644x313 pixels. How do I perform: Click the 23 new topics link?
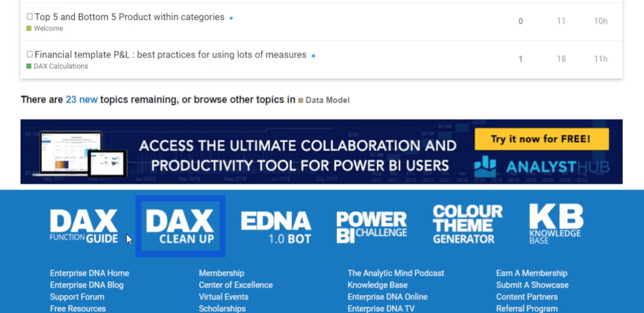click(82, 100)
